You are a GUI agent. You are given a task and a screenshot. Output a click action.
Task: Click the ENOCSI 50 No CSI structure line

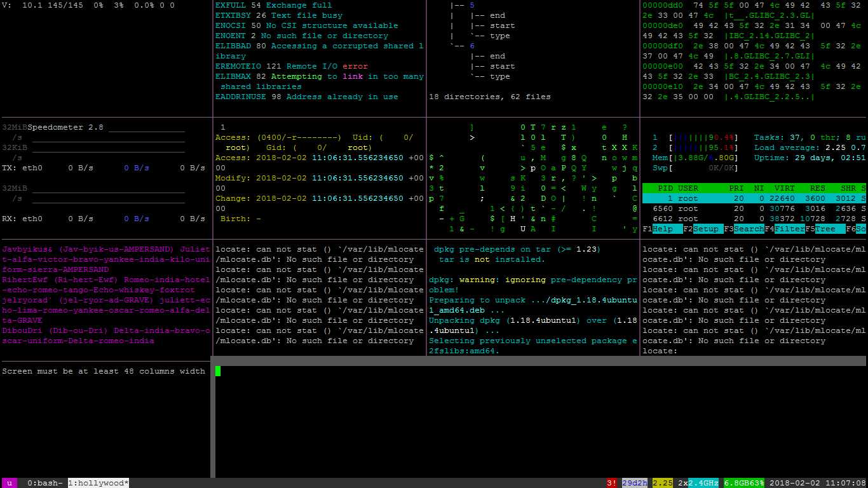coord(307,25)
